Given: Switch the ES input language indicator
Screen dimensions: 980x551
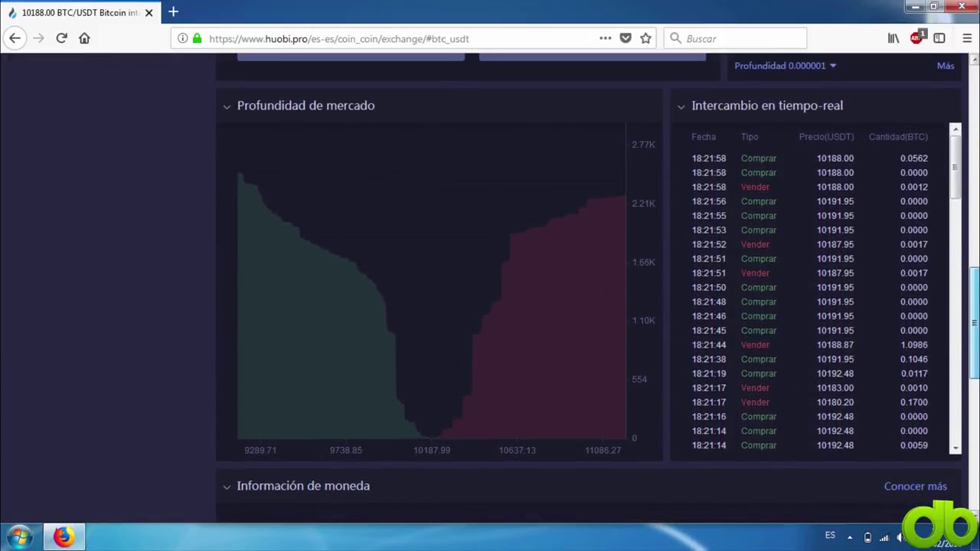Looking at the screenshot, I should point(830,536).
